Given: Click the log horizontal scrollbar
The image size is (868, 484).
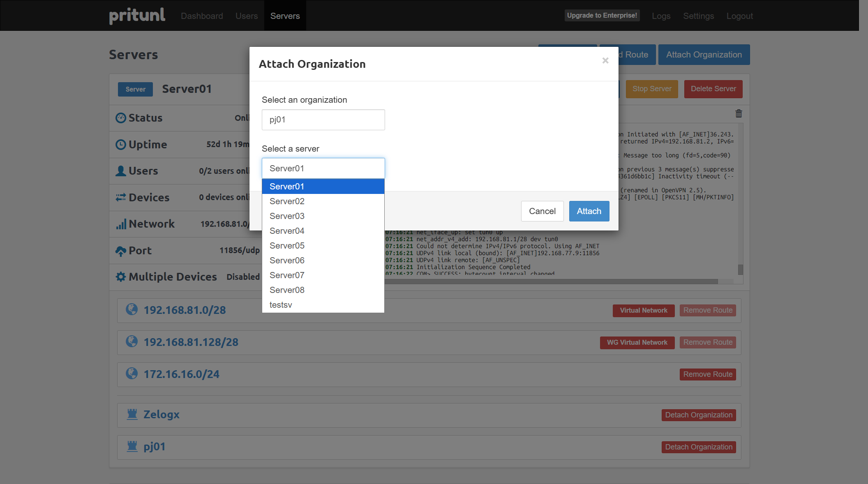Looking at the screenshot, I should pos(551,281).
